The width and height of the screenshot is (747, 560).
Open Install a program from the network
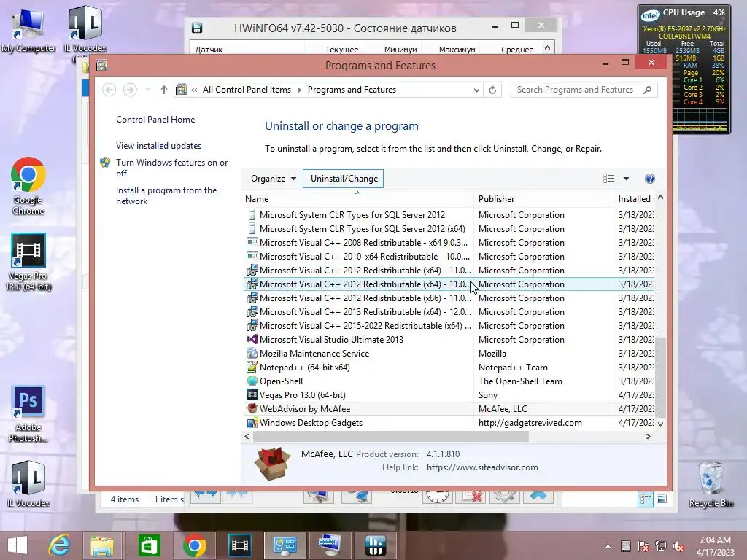(x=166, y=195)
